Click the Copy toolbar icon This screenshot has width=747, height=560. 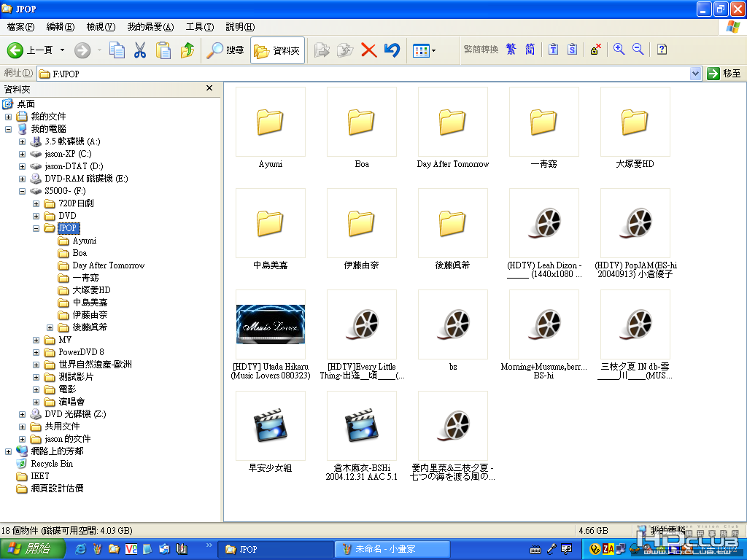click(117, 50)
